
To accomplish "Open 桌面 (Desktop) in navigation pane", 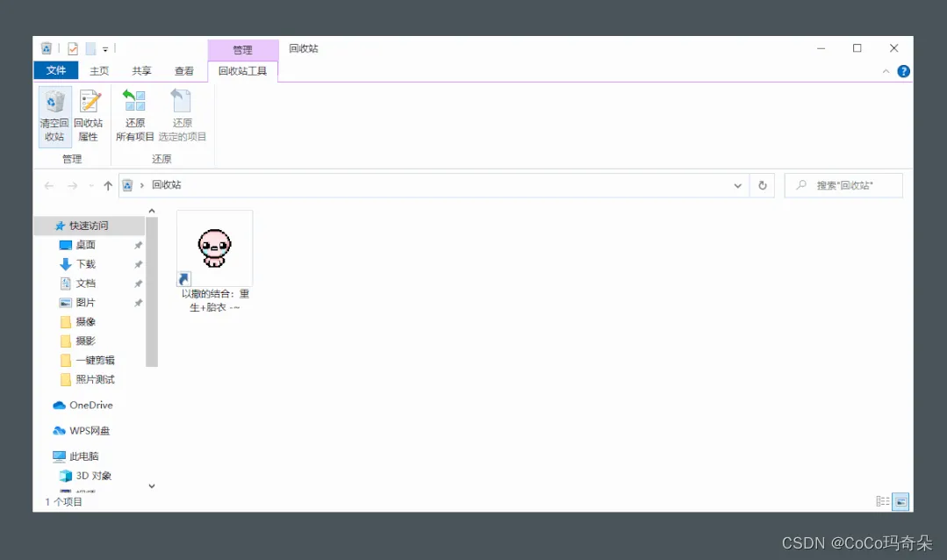I will pyautogui.click(x=85, y=245).
